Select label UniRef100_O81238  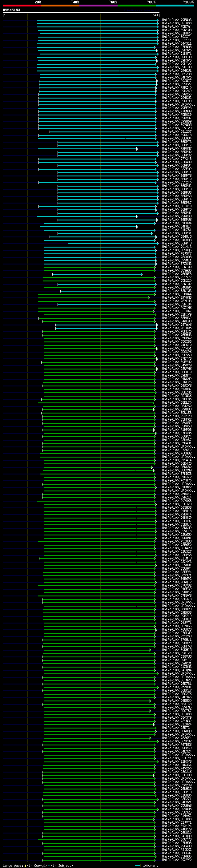[x=177, y=75]
